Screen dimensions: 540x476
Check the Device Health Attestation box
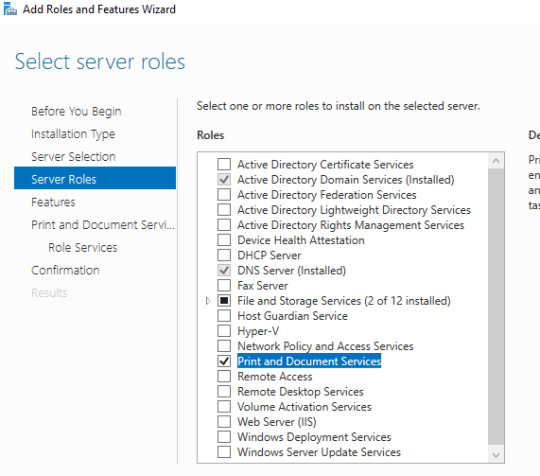click(224, 240)
